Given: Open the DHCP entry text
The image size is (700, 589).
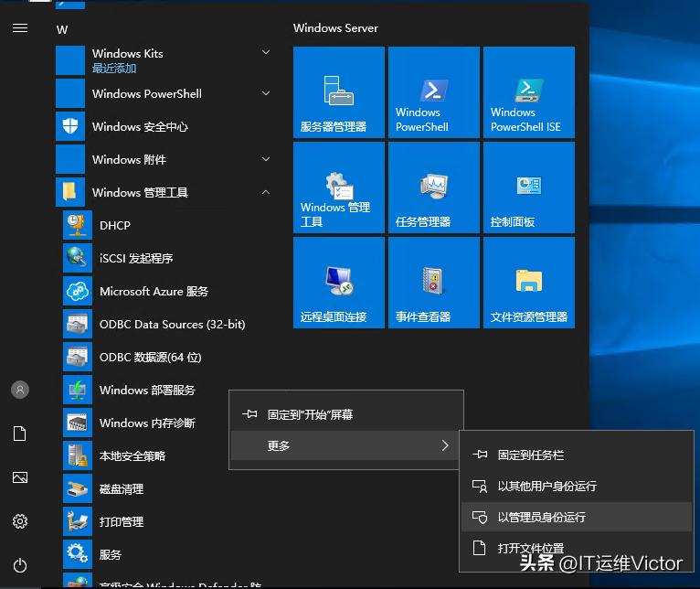Looking at the screenshot, I should click(x=115, y=225).
